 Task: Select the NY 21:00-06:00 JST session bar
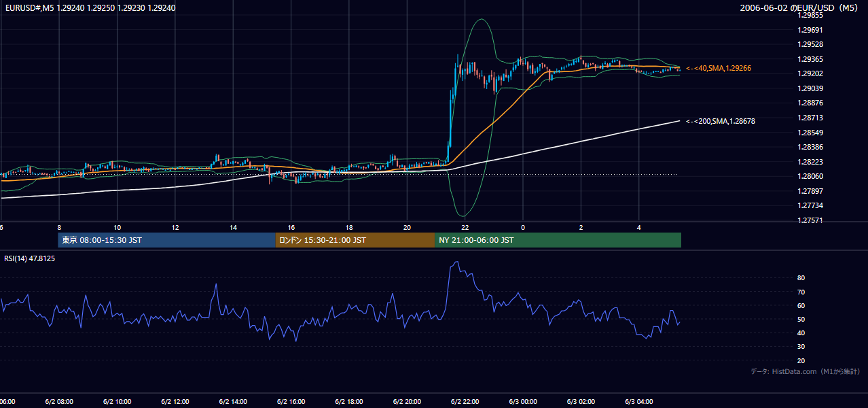558,240
